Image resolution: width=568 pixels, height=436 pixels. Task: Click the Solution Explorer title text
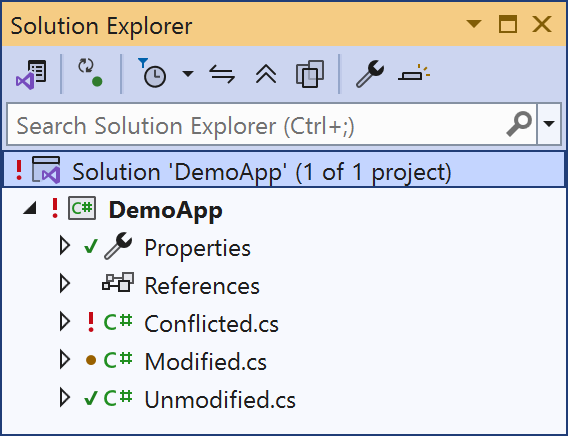click(101, 26)
